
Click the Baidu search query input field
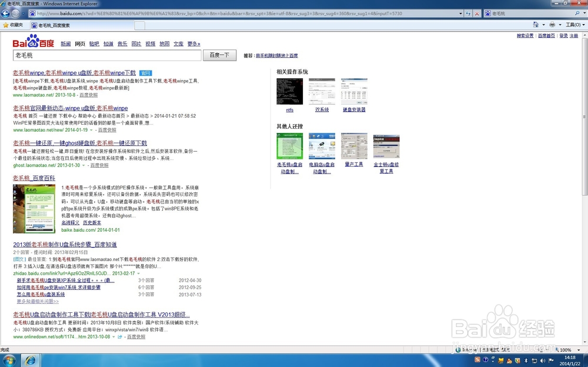[x=107, y=55]
